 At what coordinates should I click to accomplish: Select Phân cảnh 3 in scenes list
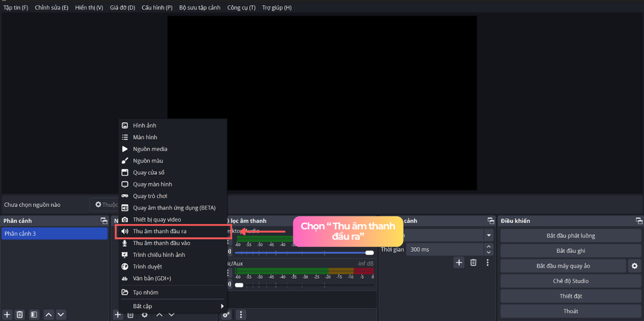(55, 234)
